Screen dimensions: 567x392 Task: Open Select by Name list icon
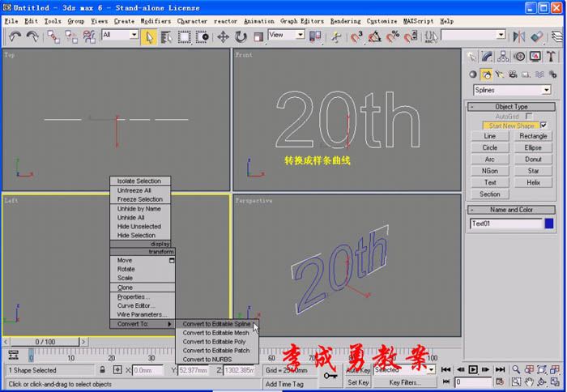coord(166,37)
